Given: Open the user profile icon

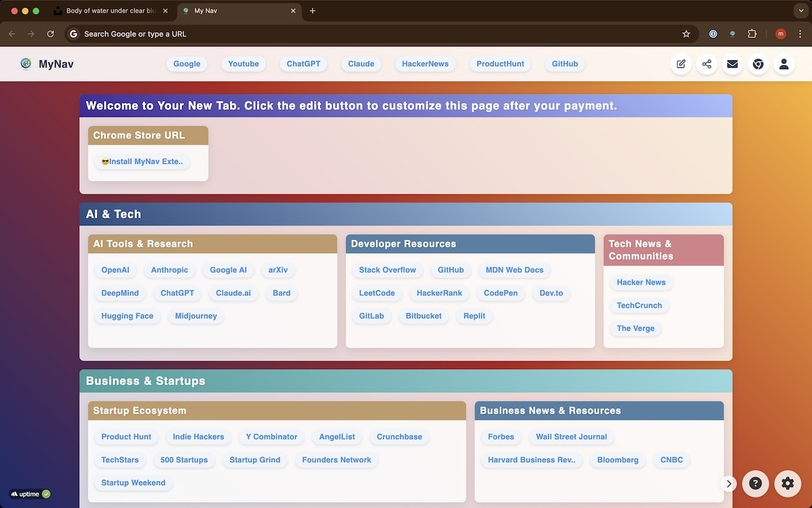Looking at the screenshot, I should pyautogui.click(x=784, y=64).
